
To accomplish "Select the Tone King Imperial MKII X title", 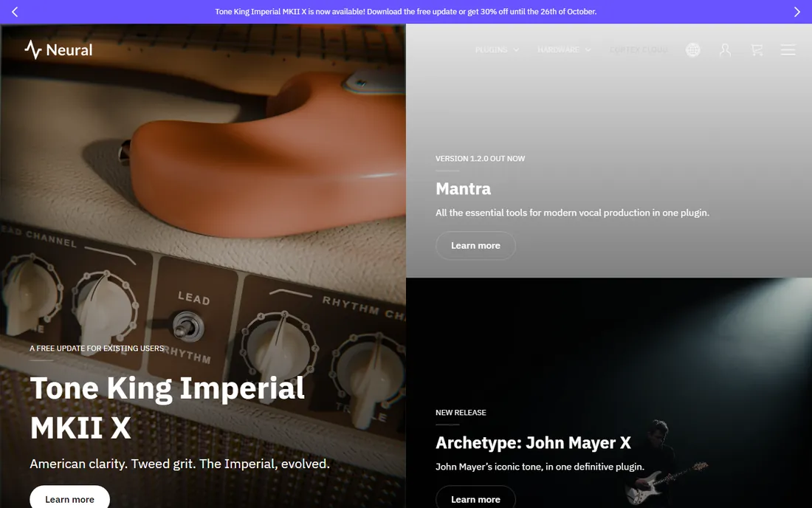I will click(x=168, y=408).
